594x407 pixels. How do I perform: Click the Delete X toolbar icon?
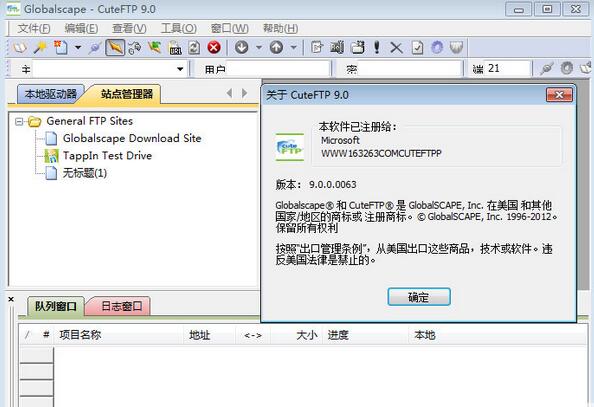[396, 48]
